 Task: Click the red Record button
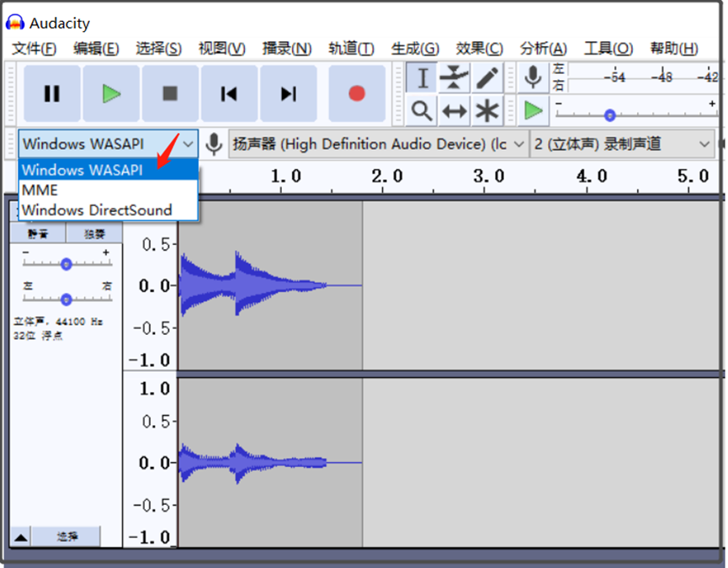[x=357, y=93]
